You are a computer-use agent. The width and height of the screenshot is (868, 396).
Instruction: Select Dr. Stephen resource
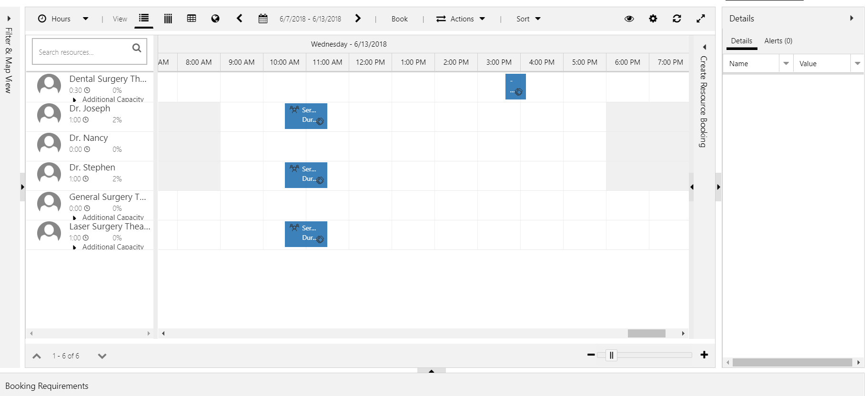tap(92, 168)
